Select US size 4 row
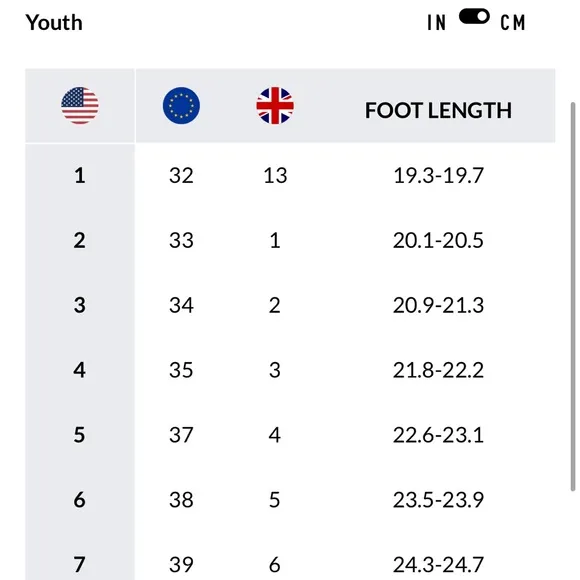 click(290, 370)
